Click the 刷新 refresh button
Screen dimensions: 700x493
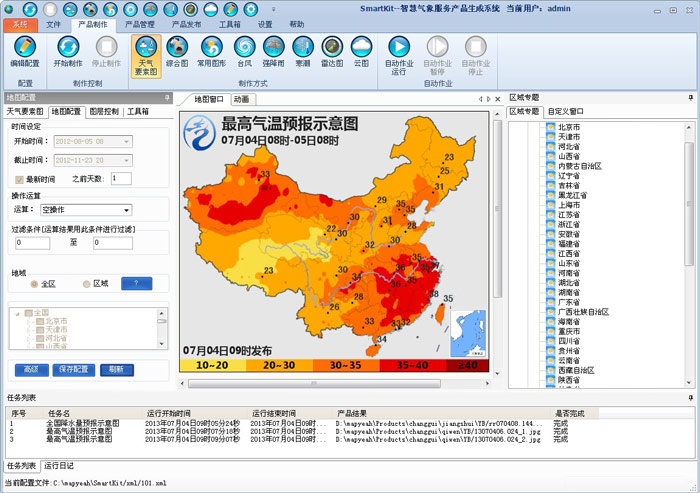[x=117, y=369]
